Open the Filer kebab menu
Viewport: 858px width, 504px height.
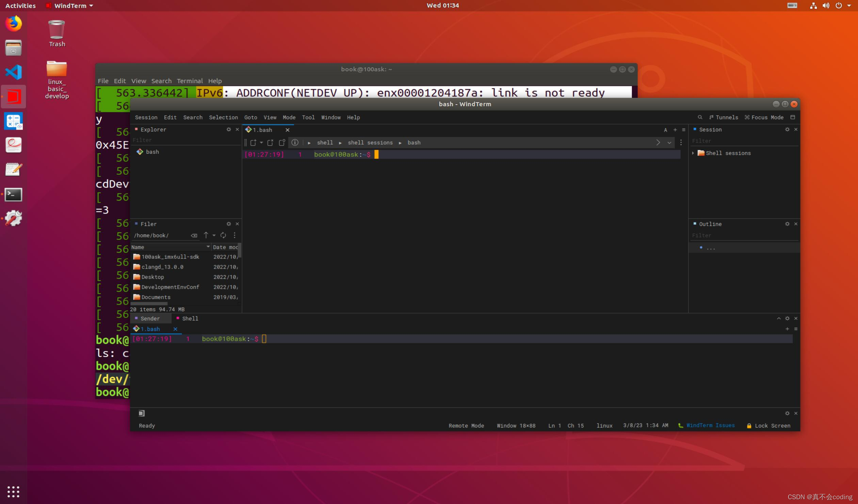234,235
